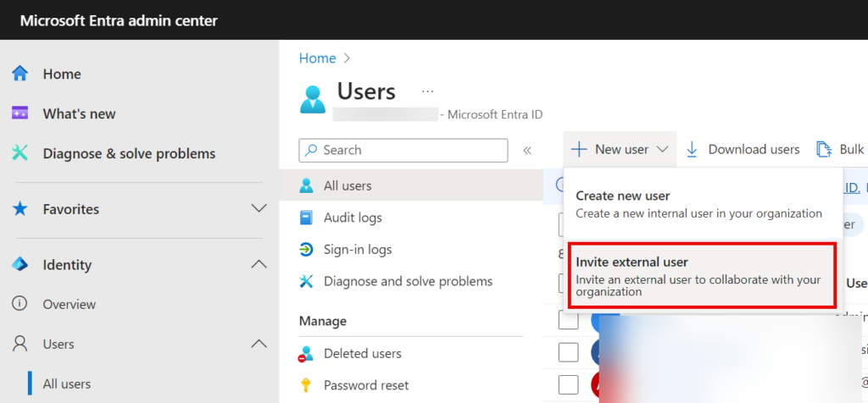Toggle the New user dropdown arrow
Image resolution: width=868 pixels, height=403 pixels.
(x=663, y=149)
